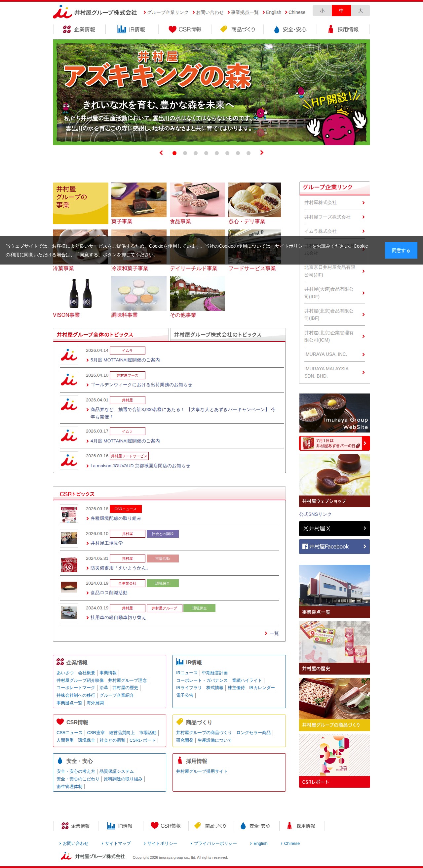Set font size to large (大)

pyautogui.click(x=360, y=11)
